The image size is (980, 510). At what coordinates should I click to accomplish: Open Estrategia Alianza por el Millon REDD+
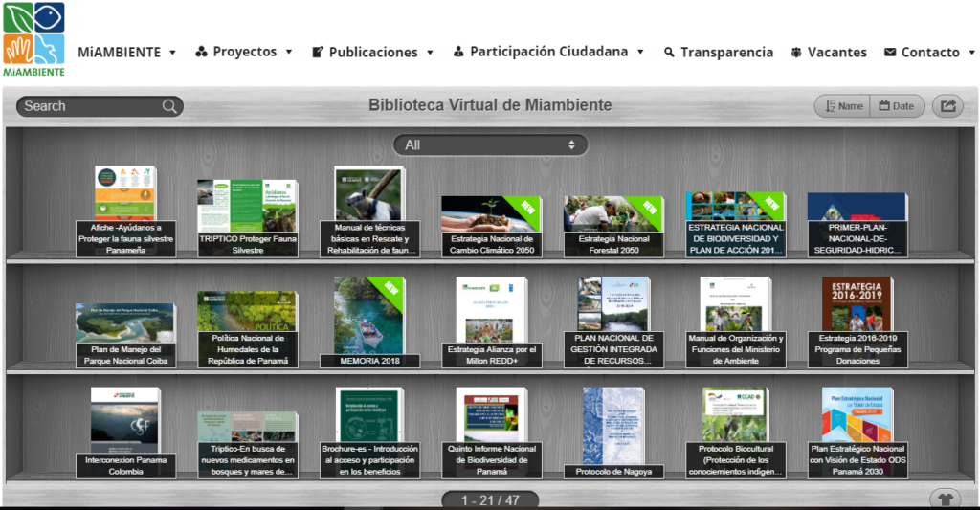492,322
